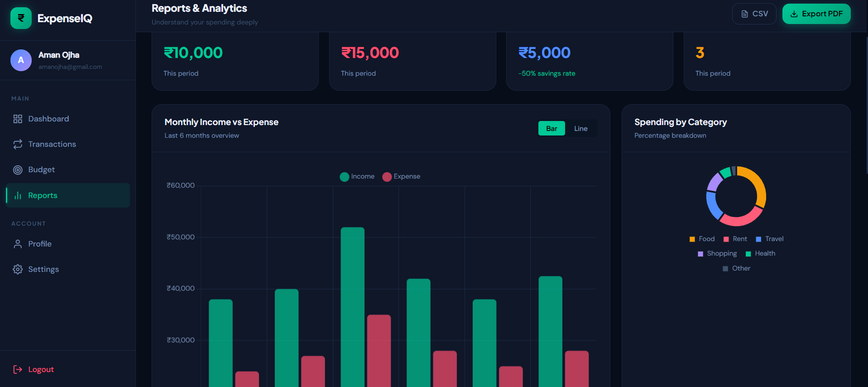Open Settings from the sidebar
The image size is (868, 387).
tap(68, 269)
